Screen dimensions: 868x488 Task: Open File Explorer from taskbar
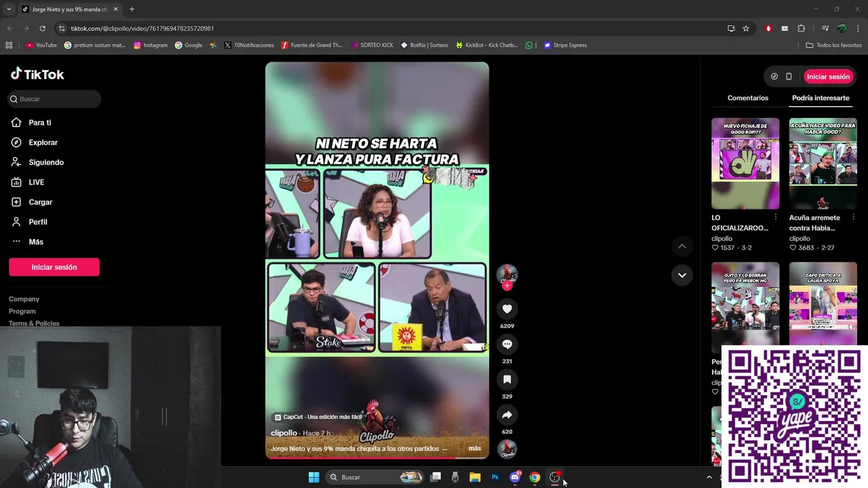pos(475,477)
